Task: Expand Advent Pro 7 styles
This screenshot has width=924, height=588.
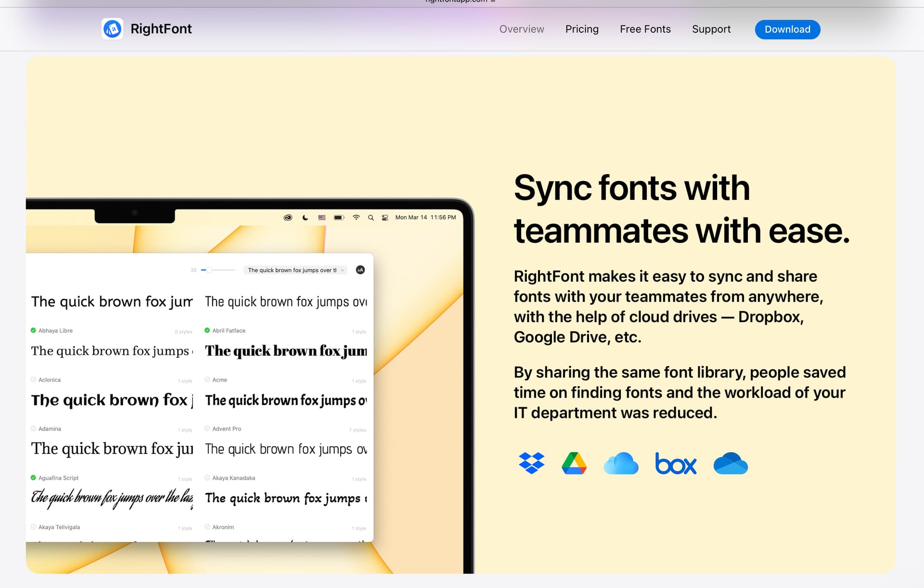Action: [x=358, y=430]
